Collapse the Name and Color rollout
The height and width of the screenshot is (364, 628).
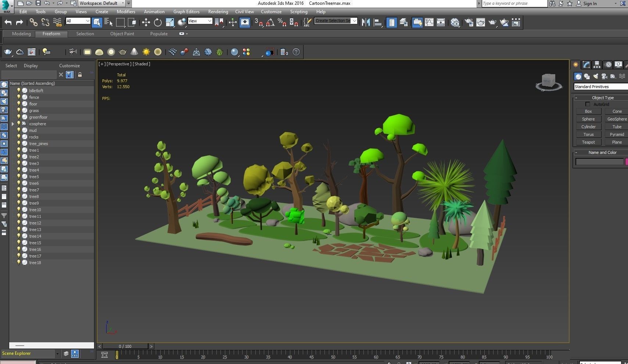[x=576, y=152]
